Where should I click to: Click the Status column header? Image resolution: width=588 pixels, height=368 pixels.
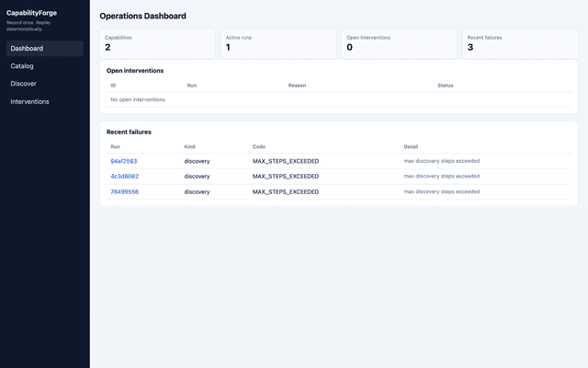[x=446, y=86]
